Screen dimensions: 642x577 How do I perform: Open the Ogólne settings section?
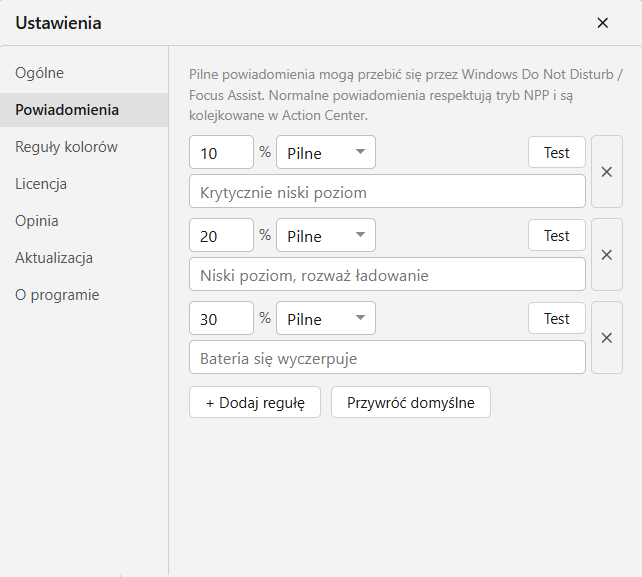(x=84, y=73)
